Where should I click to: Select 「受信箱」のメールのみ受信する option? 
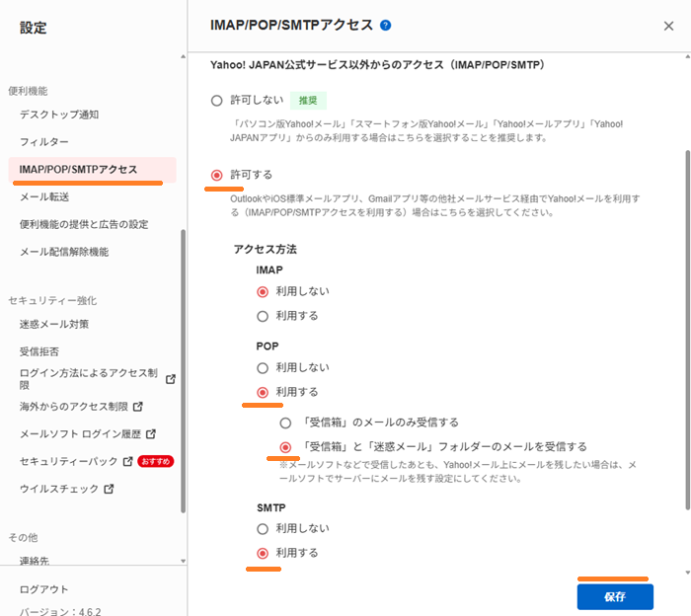click(x=286, y=423)
